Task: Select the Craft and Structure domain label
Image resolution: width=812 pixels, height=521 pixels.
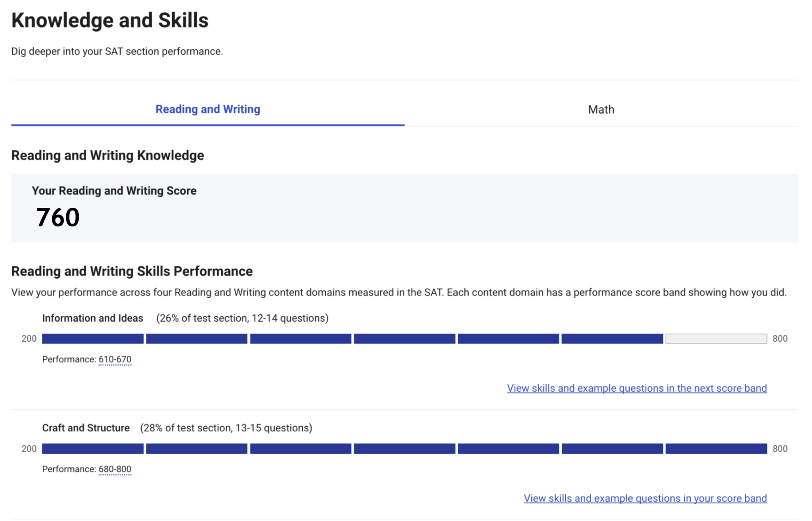Action: pyautogui.click(x=86, y=428)
